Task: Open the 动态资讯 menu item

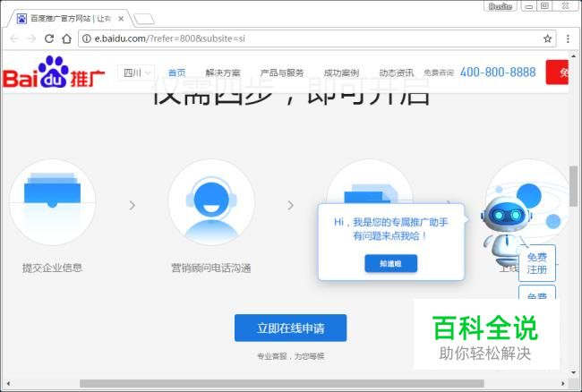Action: tap(397, 72)
